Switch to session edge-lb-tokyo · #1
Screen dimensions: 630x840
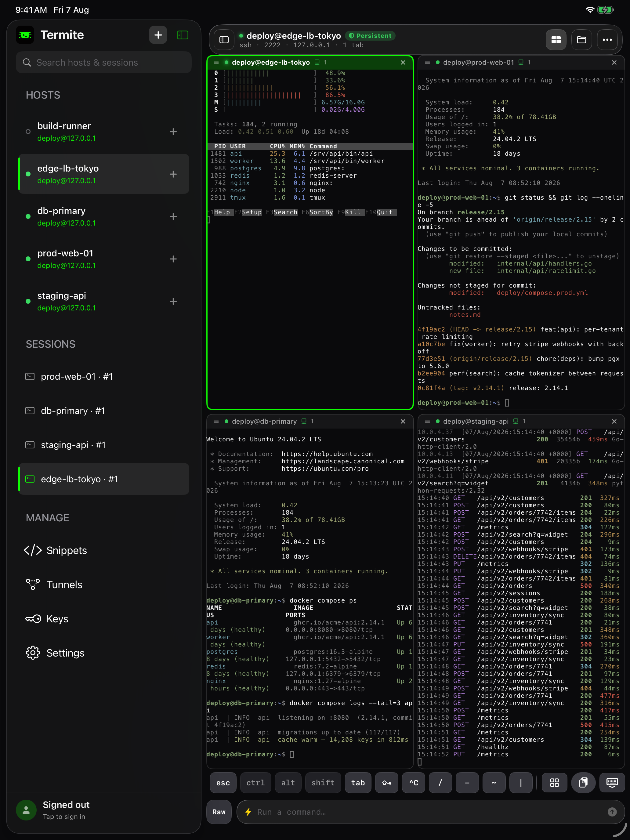(x=104, y=479)
